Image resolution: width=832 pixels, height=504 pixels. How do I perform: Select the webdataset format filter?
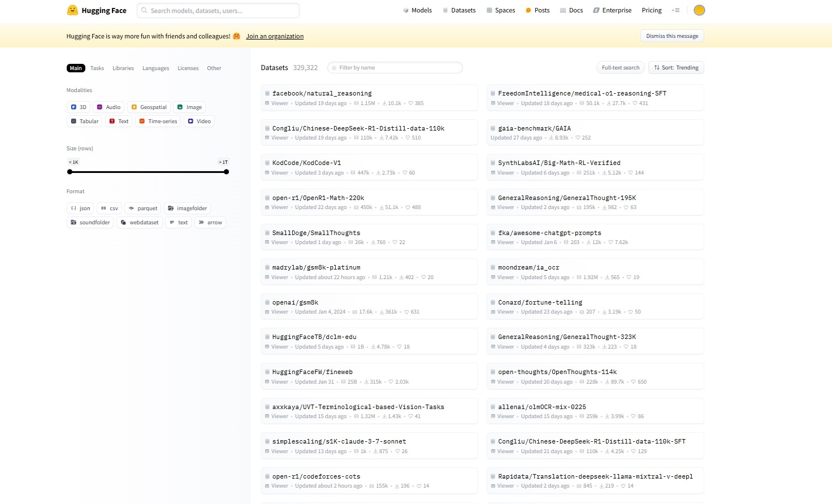pyautogui.click(x=140, y=222)
